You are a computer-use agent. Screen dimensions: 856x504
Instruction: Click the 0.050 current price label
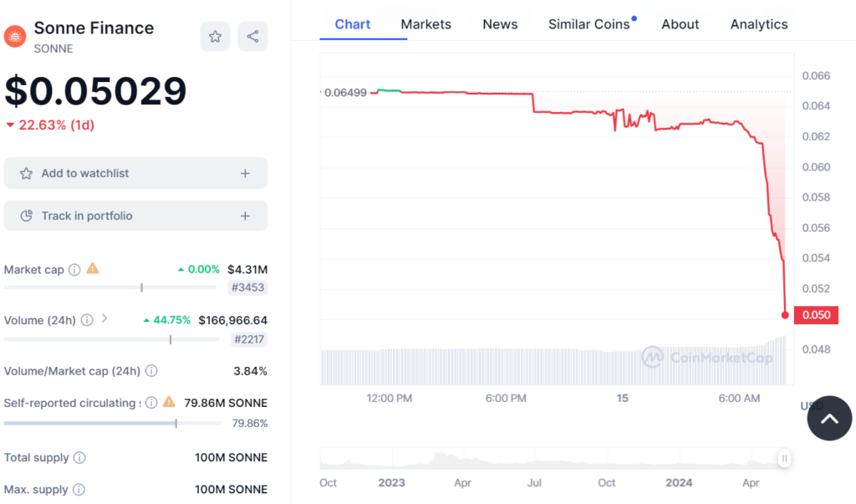click(816, 315)
